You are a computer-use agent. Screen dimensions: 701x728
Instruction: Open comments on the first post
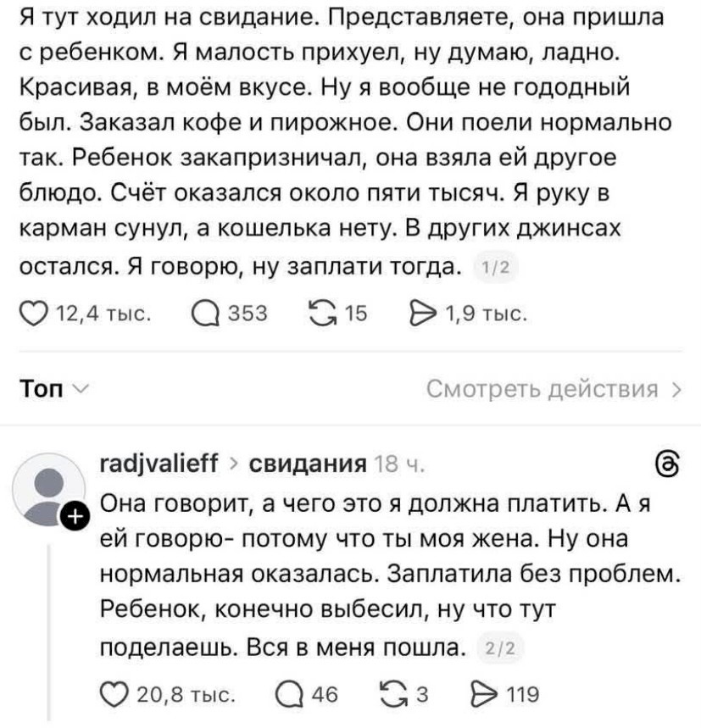[204, 314]
